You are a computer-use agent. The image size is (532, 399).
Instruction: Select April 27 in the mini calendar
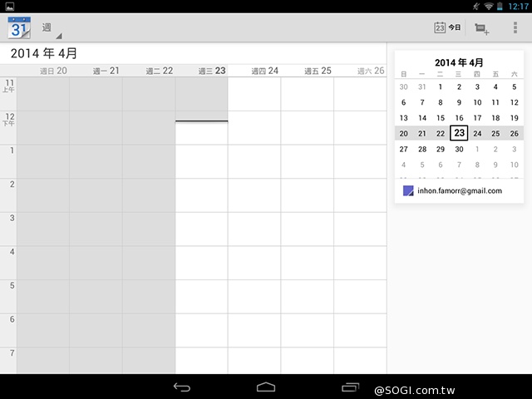(x=403, y=150)
